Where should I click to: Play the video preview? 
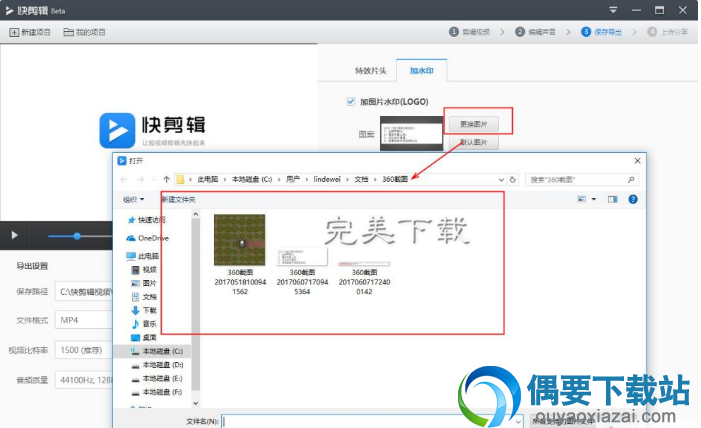point(14,235)
